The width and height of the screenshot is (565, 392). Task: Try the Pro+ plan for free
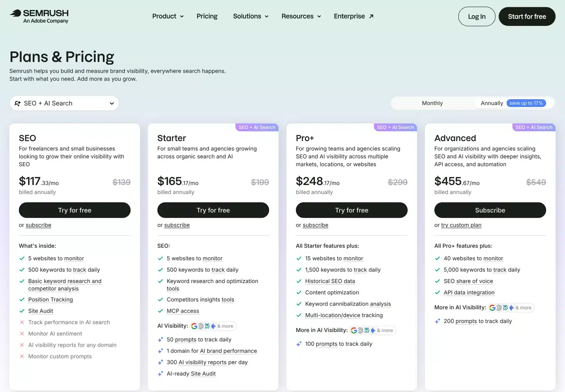tap(352, 210)
